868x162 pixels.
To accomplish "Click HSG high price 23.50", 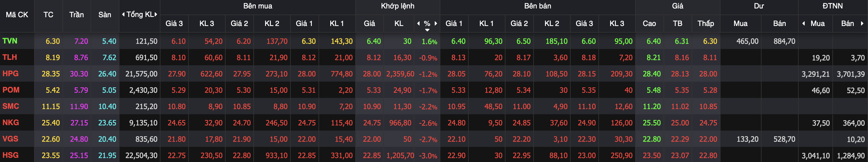I will coord(652,156).
